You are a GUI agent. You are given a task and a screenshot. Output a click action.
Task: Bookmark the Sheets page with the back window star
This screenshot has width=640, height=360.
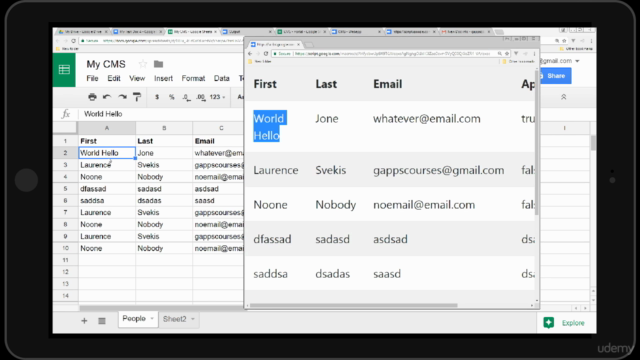pyautogui.click(x=564, y=41)
